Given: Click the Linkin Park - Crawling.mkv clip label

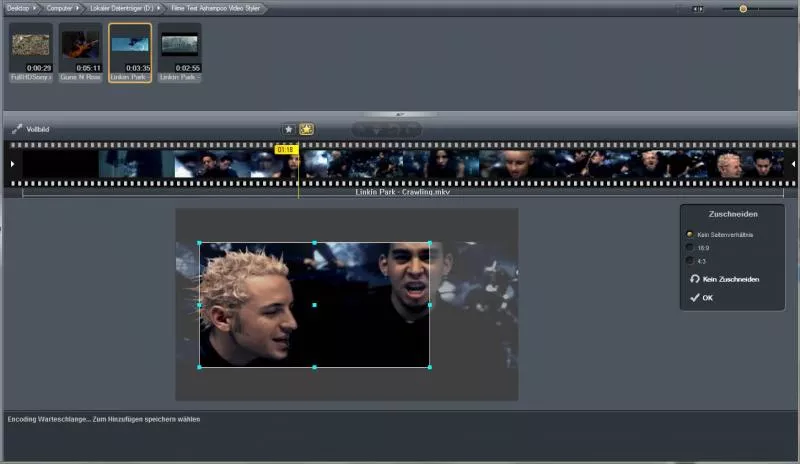Looking at the screenshot, I should 403,192.
